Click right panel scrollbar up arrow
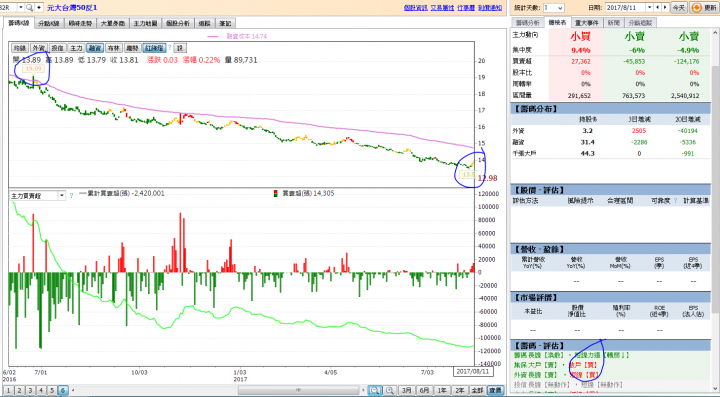 (716, 33)
